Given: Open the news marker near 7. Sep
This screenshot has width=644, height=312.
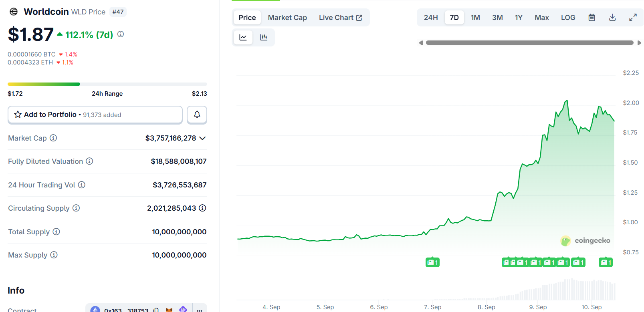Looking at the screenshot, I should click(x=432, y=262).
